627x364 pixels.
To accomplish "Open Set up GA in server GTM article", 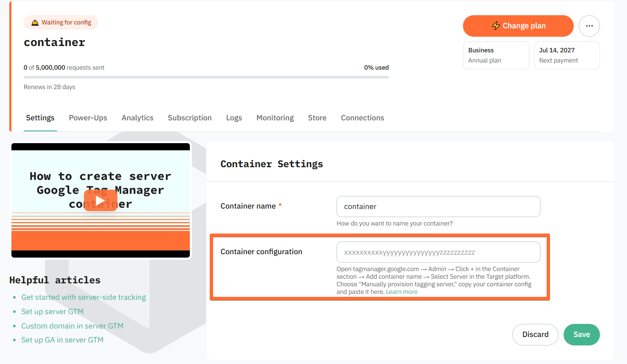I will [63, 340].
